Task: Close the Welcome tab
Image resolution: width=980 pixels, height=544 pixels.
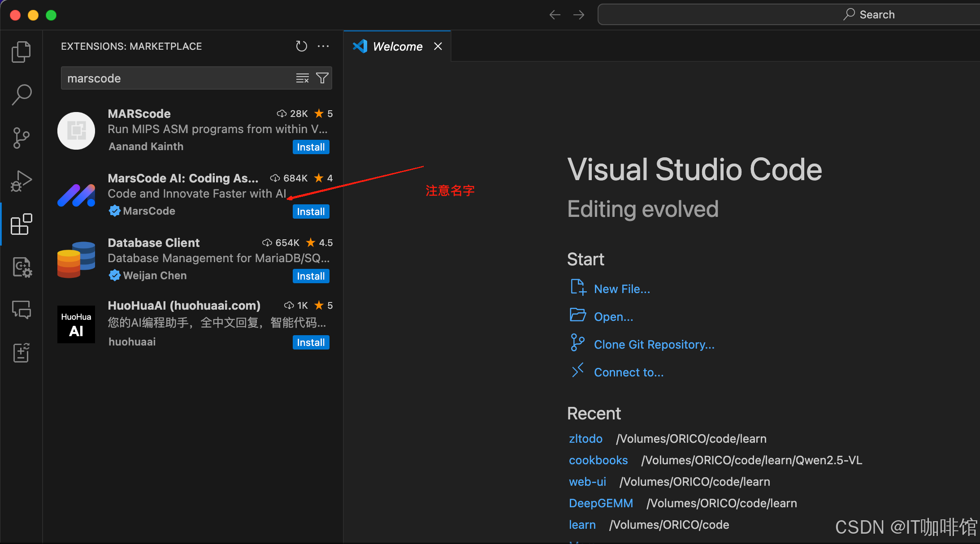Action: 438,47
